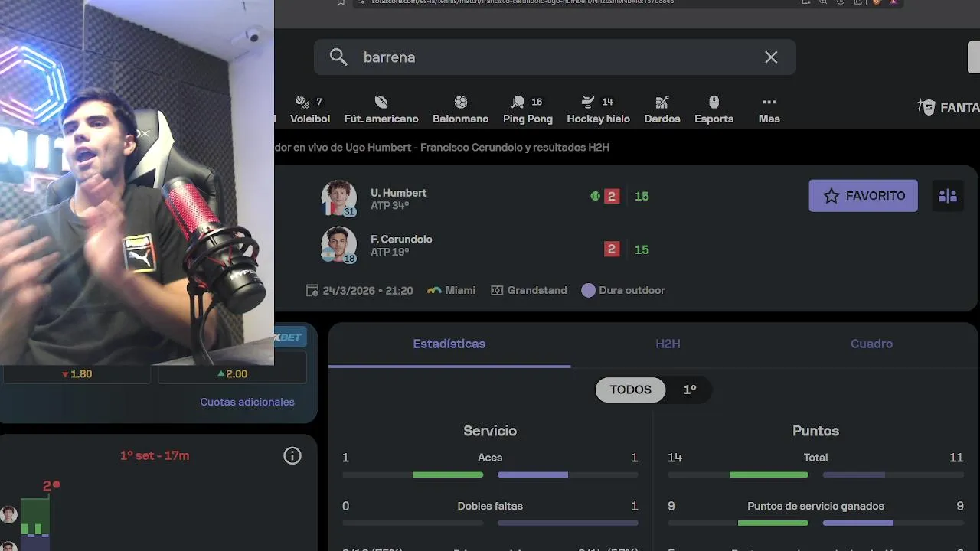Click the magnifier search icon
Viewport: 980px width, 551px height.
pos(338,57)
